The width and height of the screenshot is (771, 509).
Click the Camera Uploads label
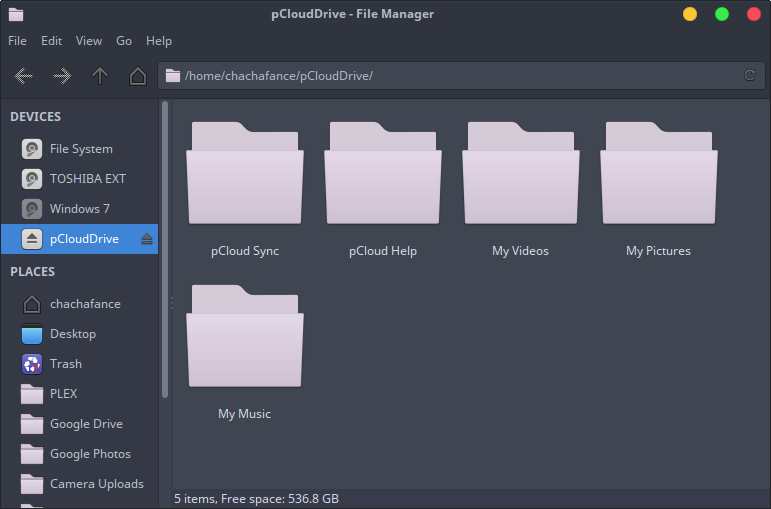[97, 484]
